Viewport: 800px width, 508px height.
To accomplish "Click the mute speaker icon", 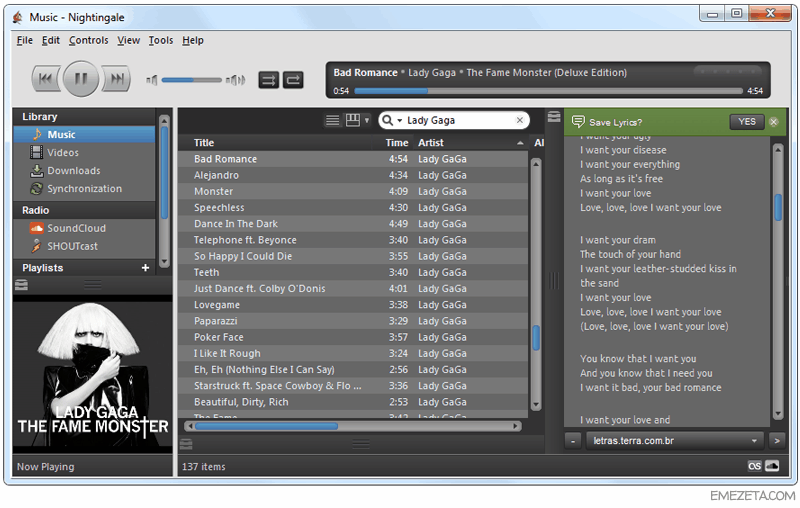I will (x=152, y=80).
